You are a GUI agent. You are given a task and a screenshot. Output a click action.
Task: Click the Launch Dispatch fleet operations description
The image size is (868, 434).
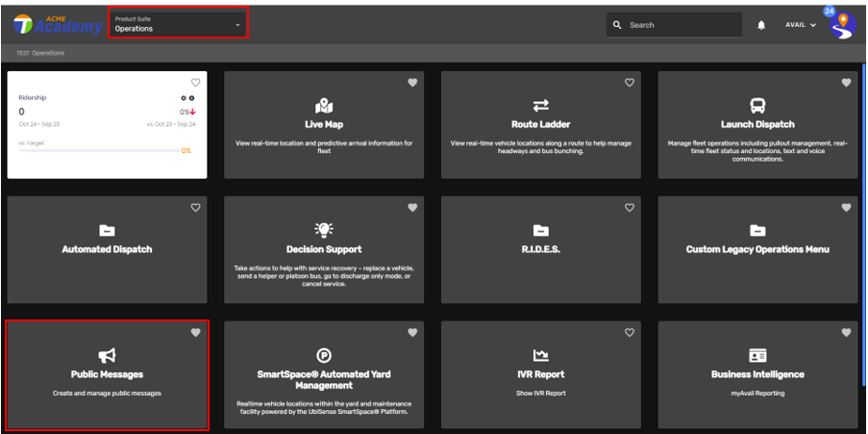(x=757, y=151)
